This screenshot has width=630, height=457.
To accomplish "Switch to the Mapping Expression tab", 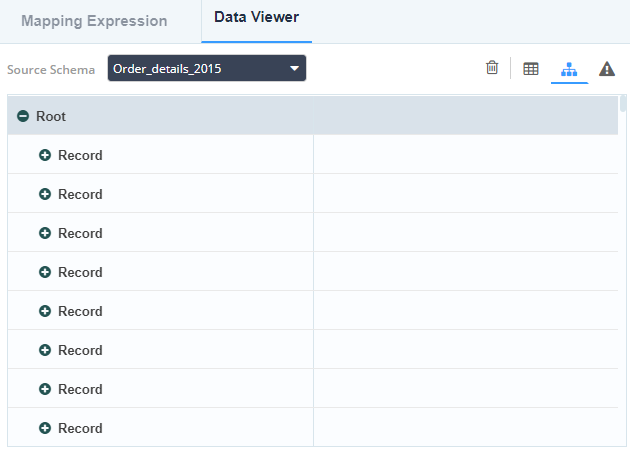I will (94, 21).
